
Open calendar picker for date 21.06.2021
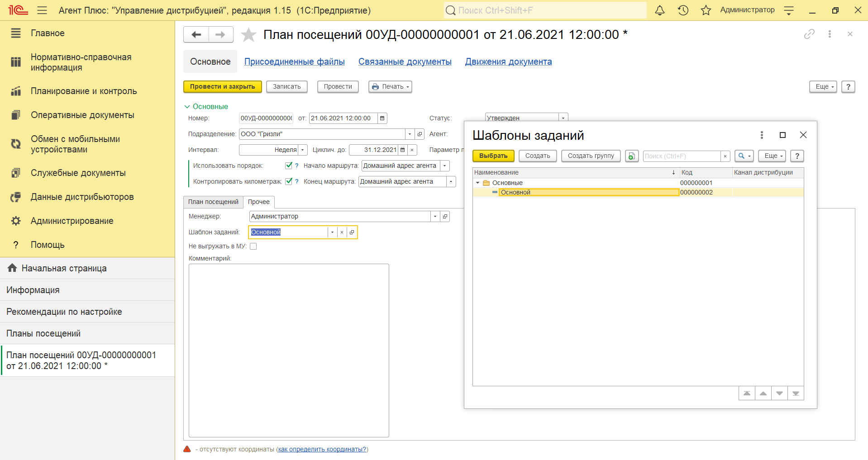382,118
